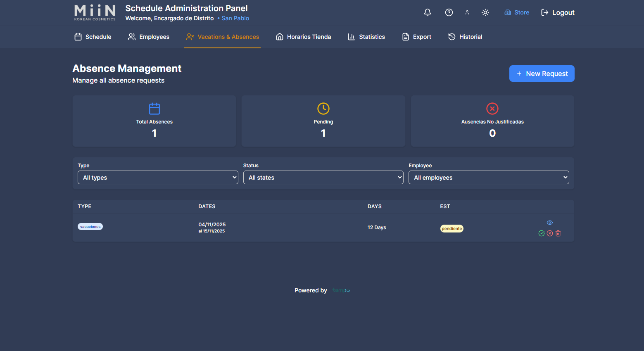644x351 pixels.
Task: Click the Pending clock icon
Action: [323, 109]
